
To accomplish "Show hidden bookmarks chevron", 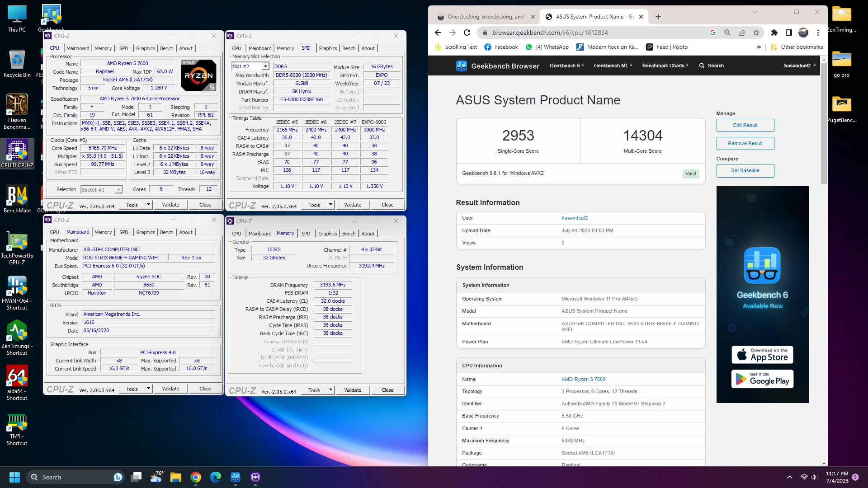I will point(759,47).
